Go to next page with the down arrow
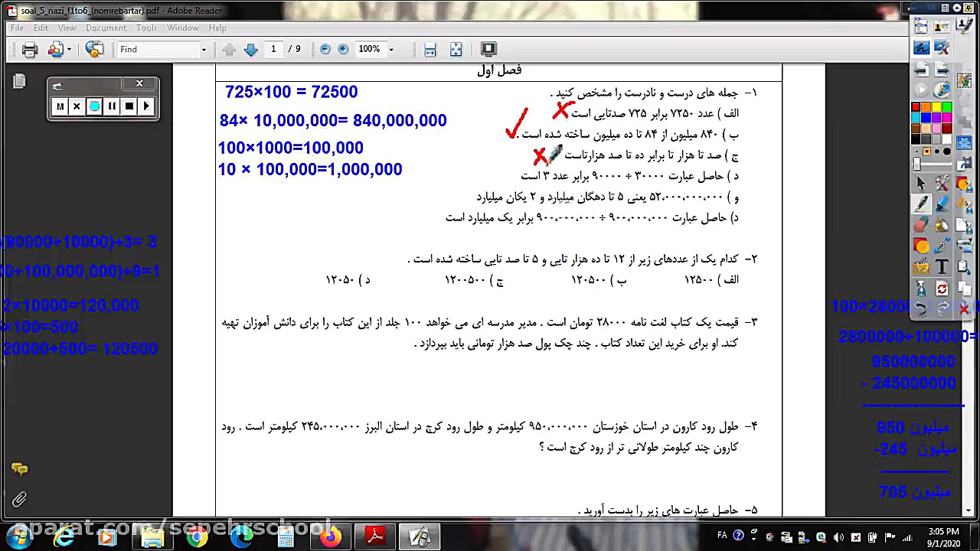This screenshot has width=980, height=551. [x=251, y=49]
